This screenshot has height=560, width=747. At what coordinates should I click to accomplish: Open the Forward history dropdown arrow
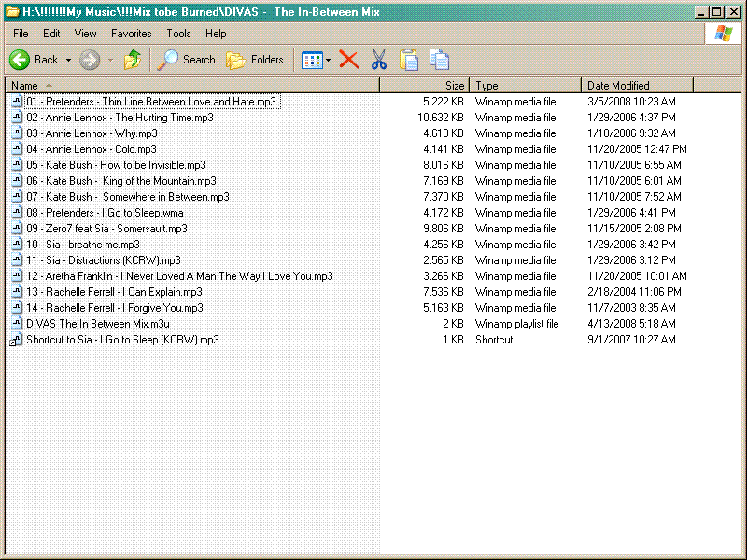(x=110, y=60)
